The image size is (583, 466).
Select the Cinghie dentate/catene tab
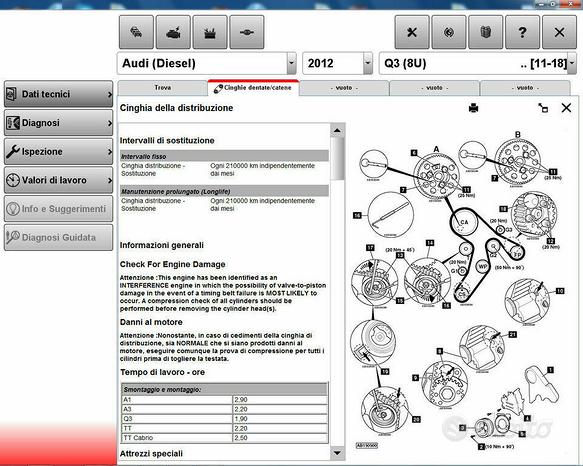(x=254, y=88)
